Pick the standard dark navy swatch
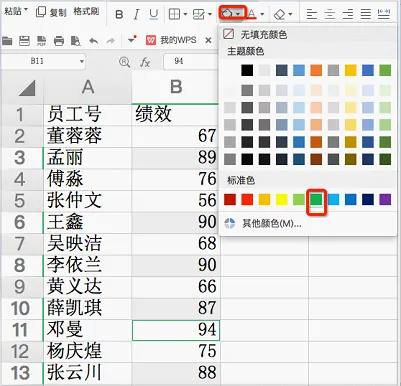401x386 pixels. (368, 199)
